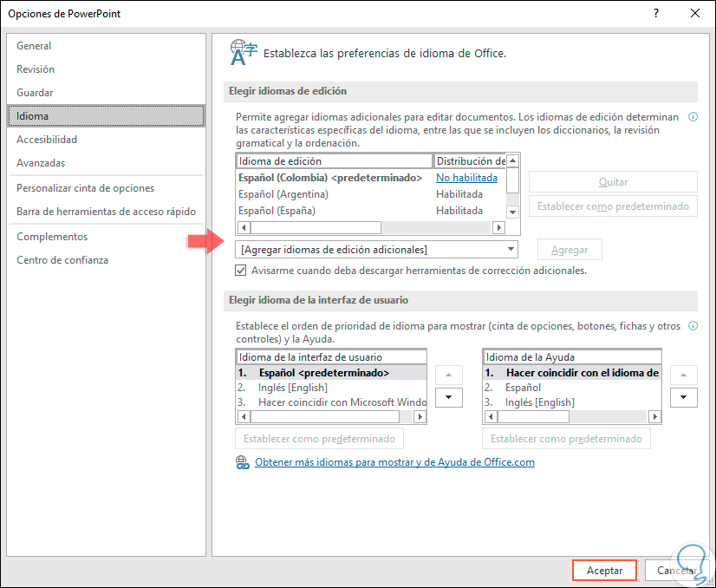Image resolution: width=716 pixels, height=588 pixels.
Task: Move interface language up with arrow button
Action: coord(448,376)
